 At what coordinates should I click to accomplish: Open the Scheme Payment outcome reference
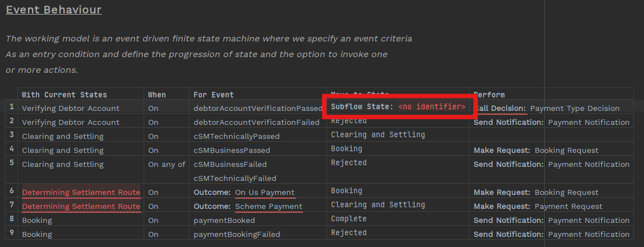click(268, 206)
